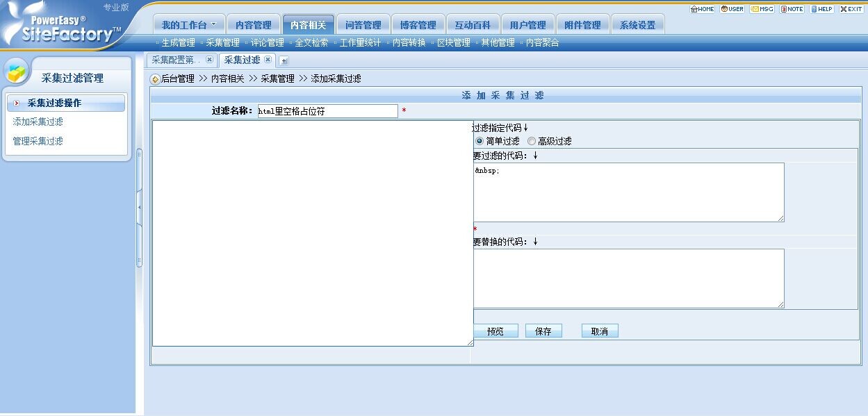Select the 简单过滤 radio button
This screenshot has height=416, width=868.
click(x=479, y=141)
